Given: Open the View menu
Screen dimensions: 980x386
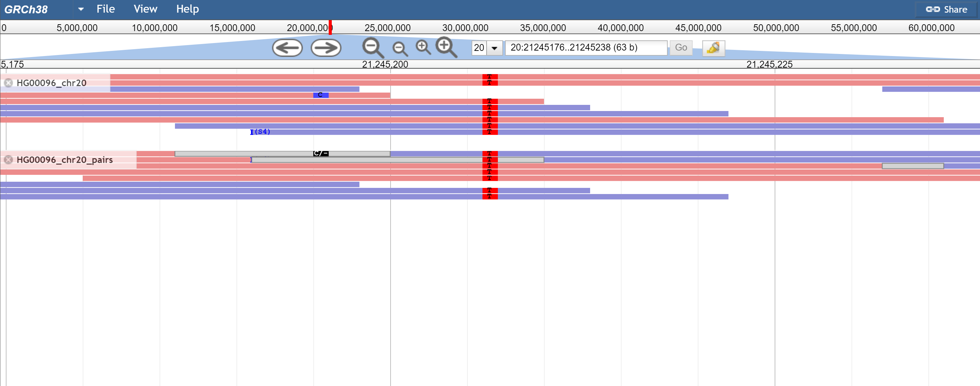Looking at the screenshot, I should click(145, 9).
